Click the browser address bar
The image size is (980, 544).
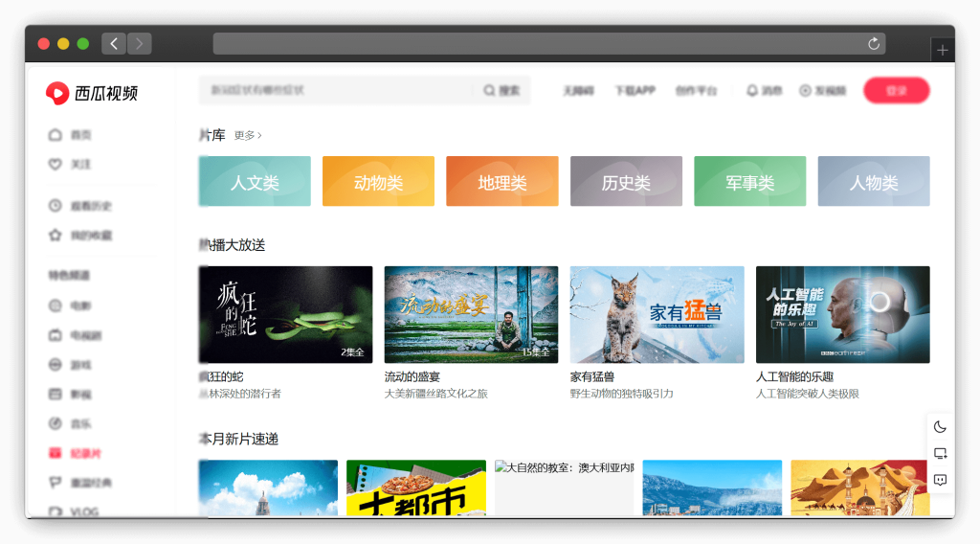coord(548,44)
